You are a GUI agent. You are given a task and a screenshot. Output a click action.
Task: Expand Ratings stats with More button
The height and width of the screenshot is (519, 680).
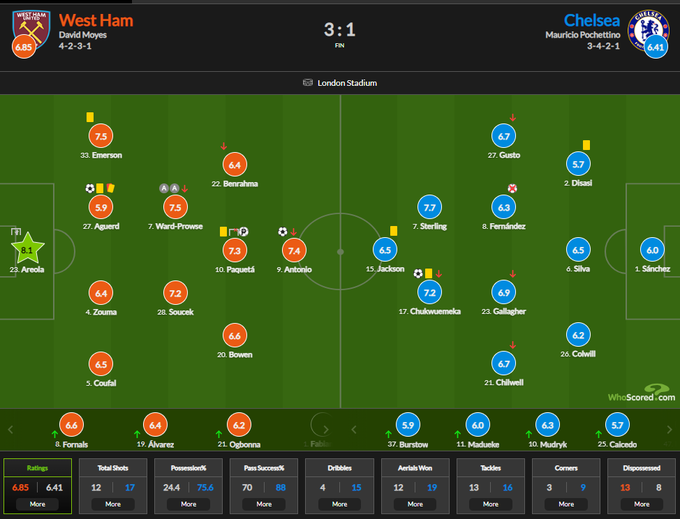38,504
